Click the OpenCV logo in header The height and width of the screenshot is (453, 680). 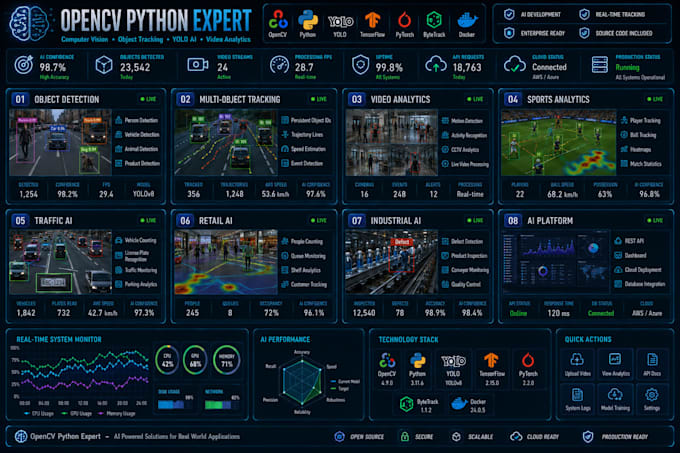tap(278, 20)
